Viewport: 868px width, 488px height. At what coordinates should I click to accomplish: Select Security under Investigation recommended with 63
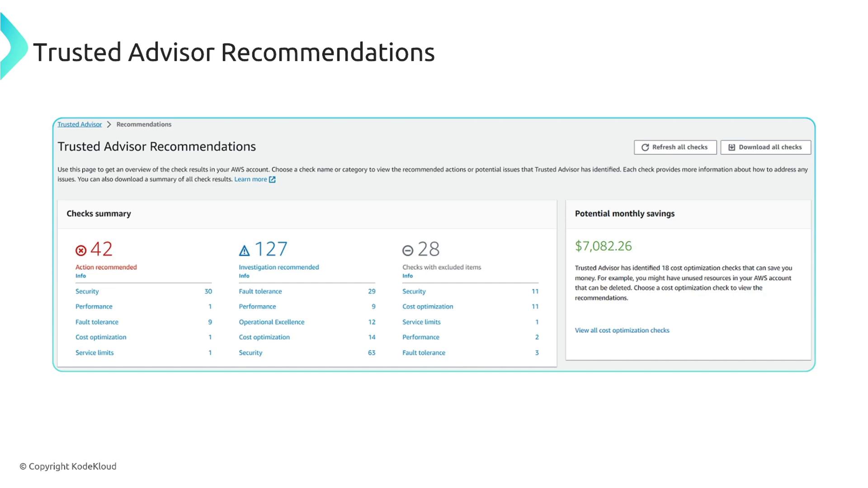coord(250,353)
